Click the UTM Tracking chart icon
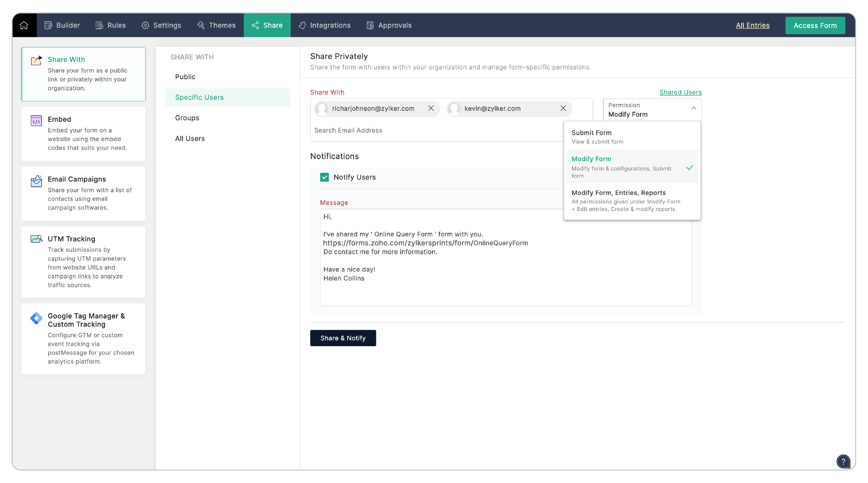This screenshot has height=483, width=868. click(x=36, y=239)
